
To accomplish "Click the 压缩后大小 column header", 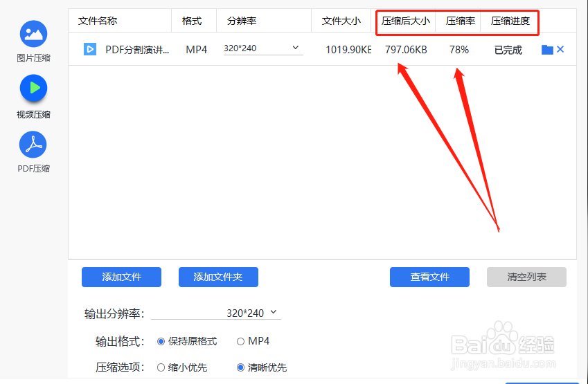I will tap(406, 21).
